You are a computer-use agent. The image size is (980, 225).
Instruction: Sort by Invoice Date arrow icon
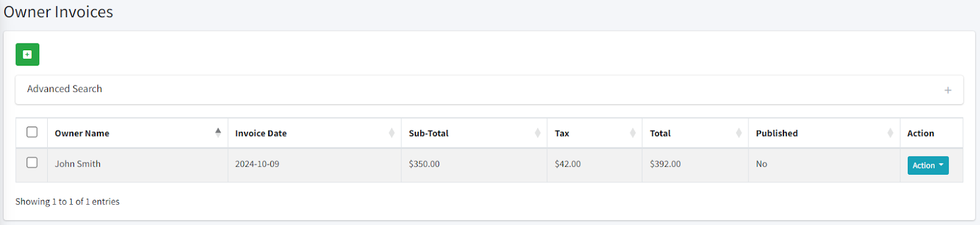[x=391, y=133]
